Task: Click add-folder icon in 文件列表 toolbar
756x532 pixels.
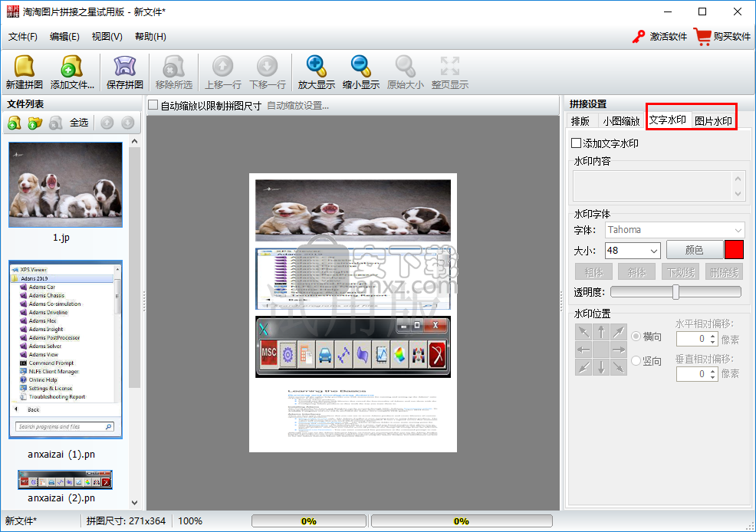Action: point(35,123)
